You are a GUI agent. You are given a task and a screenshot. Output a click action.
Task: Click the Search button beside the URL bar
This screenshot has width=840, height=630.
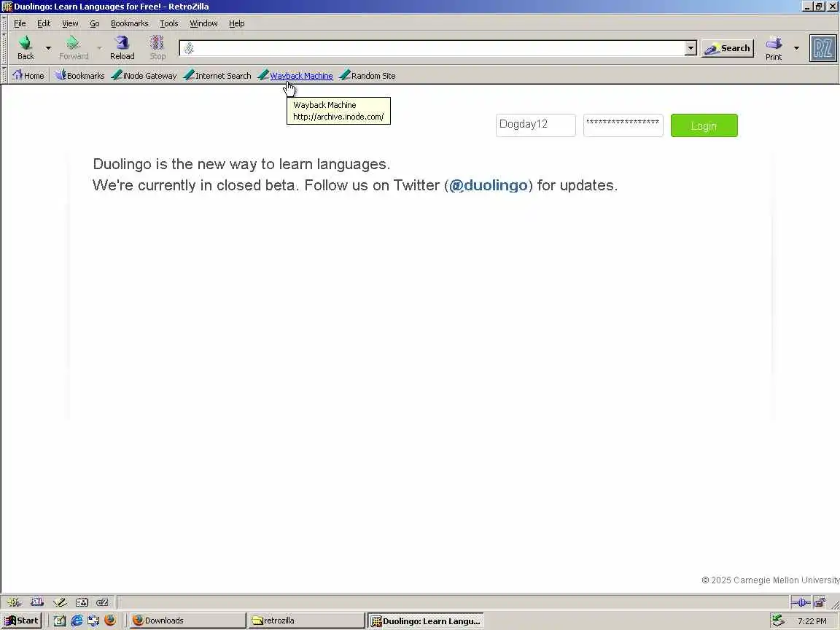click(728, 48)
